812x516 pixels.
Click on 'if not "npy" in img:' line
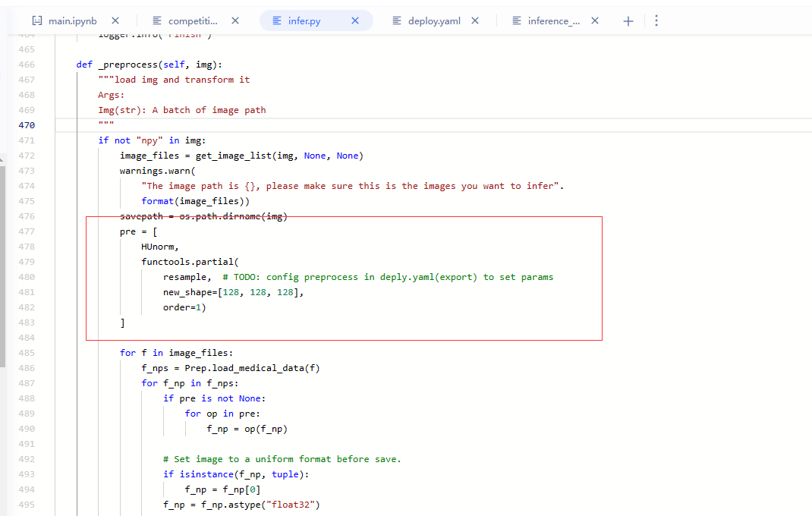152,140
